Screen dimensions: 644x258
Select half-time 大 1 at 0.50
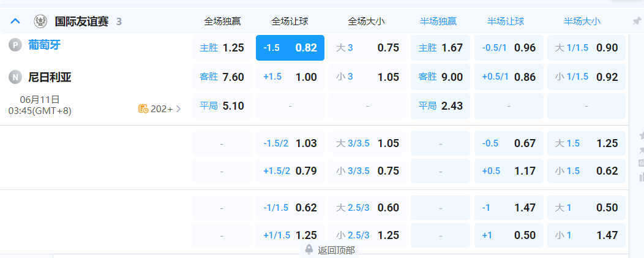[586, 208]
